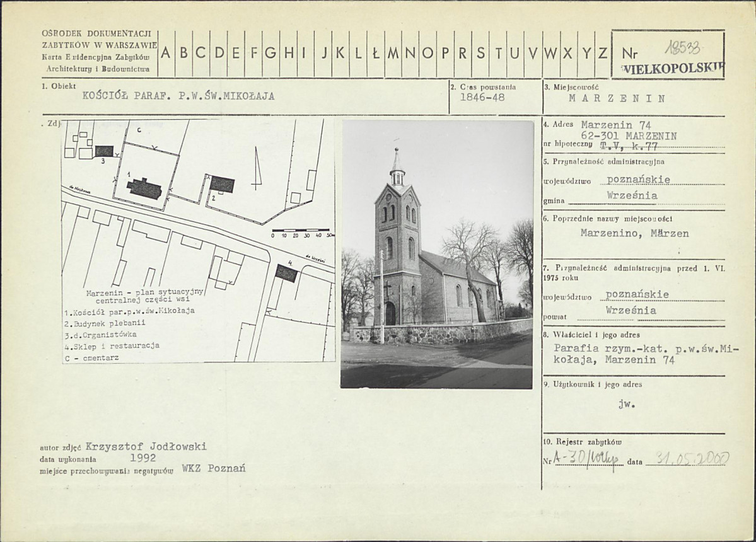Screen dimensions: 756x542
Task: Click the Ł letter in the index strip
Action: pos(376,54)
